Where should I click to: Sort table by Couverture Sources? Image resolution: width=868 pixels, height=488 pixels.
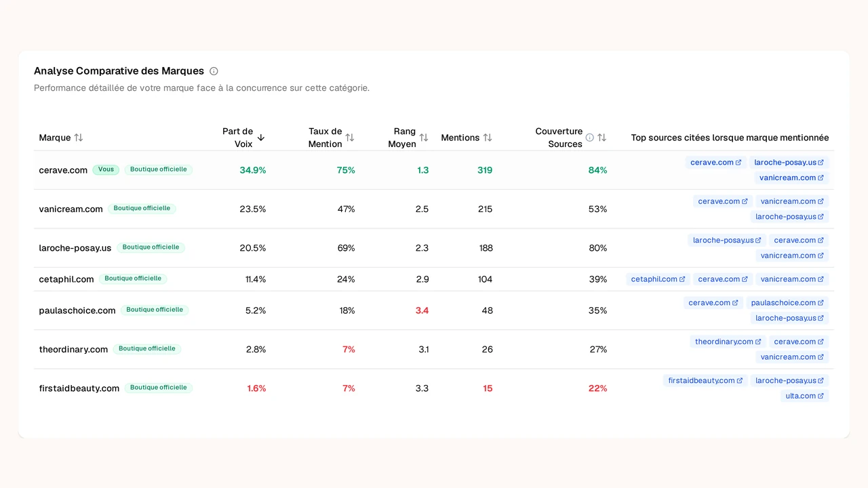(x=601, y=138)
